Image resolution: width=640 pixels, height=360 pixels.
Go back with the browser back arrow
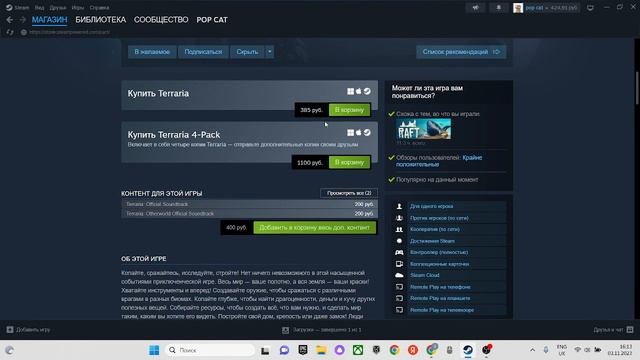[x=10, y=20]
